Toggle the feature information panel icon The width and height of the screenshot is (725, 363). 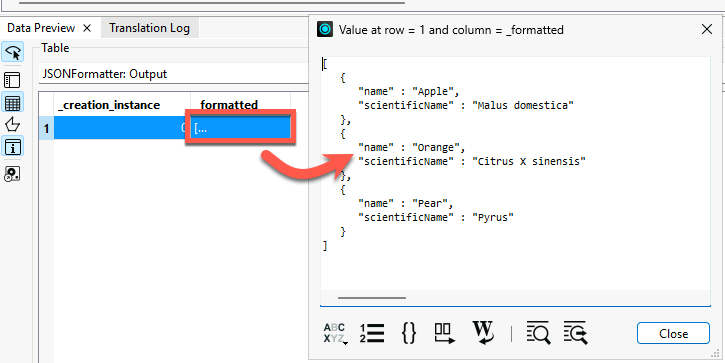[12, 147]
